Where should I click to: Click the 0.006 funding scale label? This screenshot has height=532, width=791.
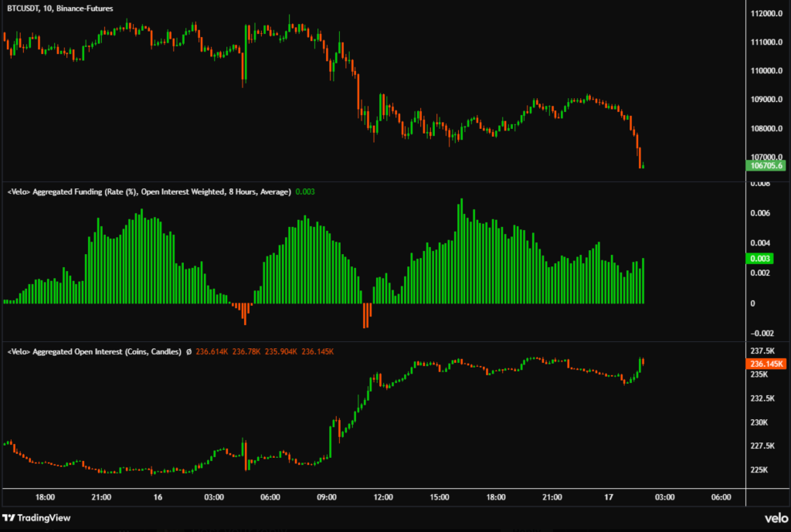(761, 213)
